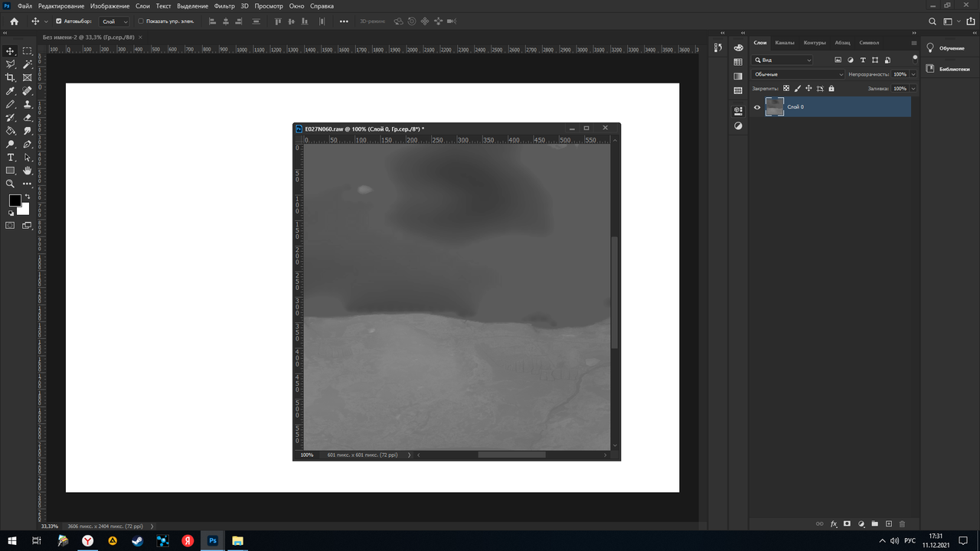980x551 pixels.
Task: Select the Rectangle shape tool
Action: [x=11, y=171]
